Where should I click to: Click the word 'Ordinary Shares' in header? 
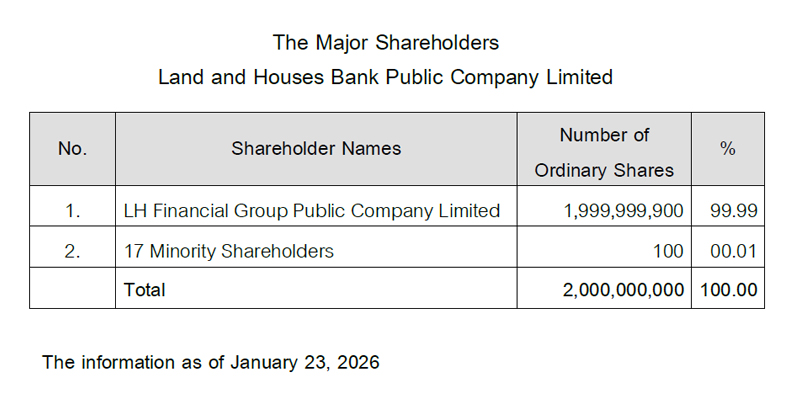coord(604,170)
